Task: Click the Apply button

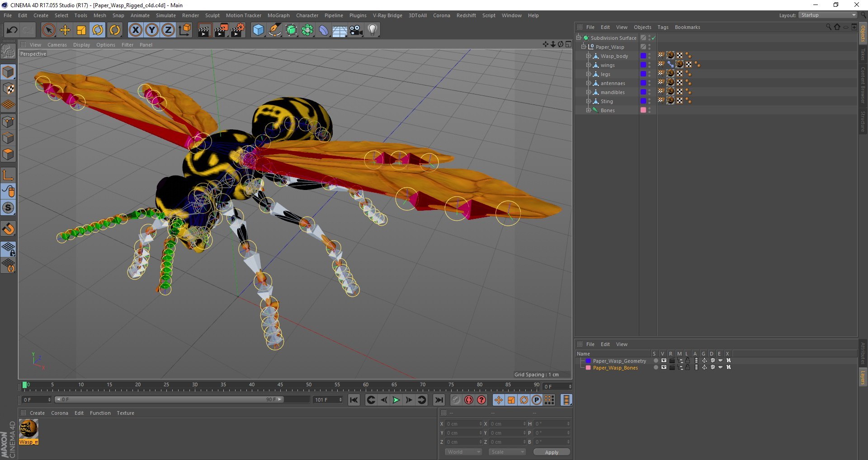Action: click(552, 452)
